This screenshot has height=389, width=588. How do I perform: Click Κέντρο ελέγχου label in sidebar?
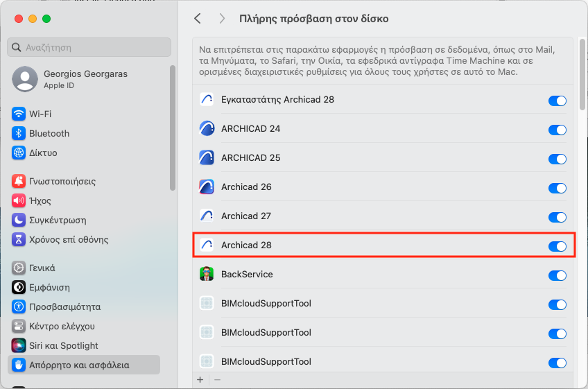[62, 327]
